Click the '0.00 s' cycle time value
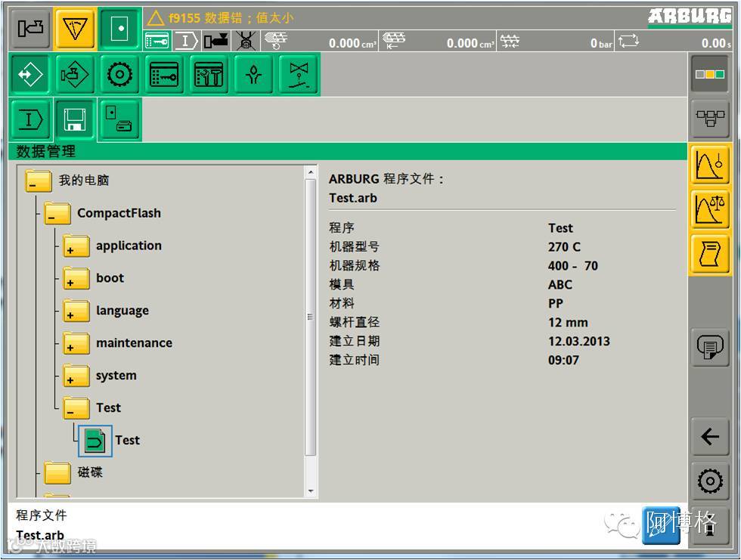 pos(716,43)
